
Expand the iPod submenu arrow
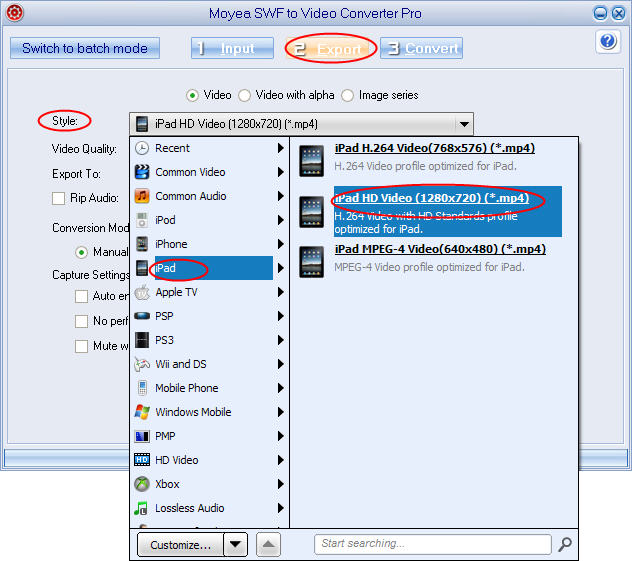click(x=281, y=220)
